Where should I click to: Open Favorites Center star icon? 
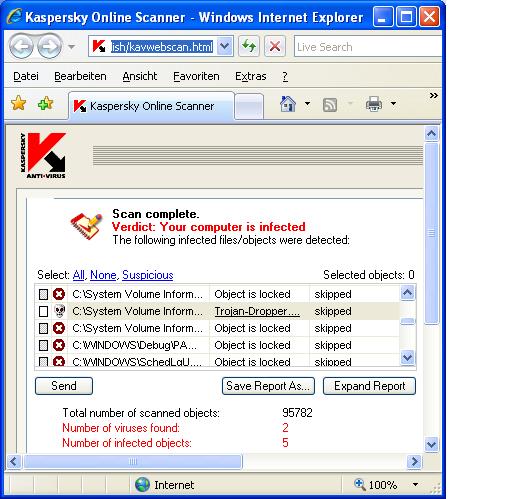[18, 103]
